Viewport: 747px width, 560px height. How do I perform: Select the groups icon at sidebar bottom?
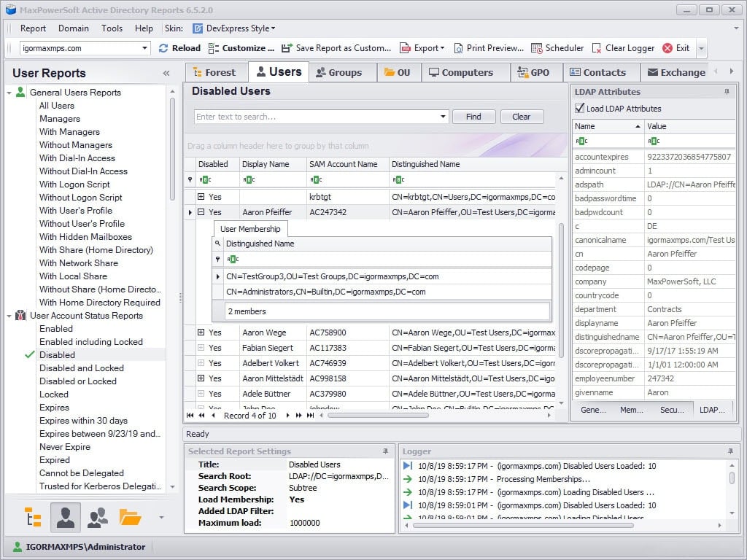[x=98, y=517]
